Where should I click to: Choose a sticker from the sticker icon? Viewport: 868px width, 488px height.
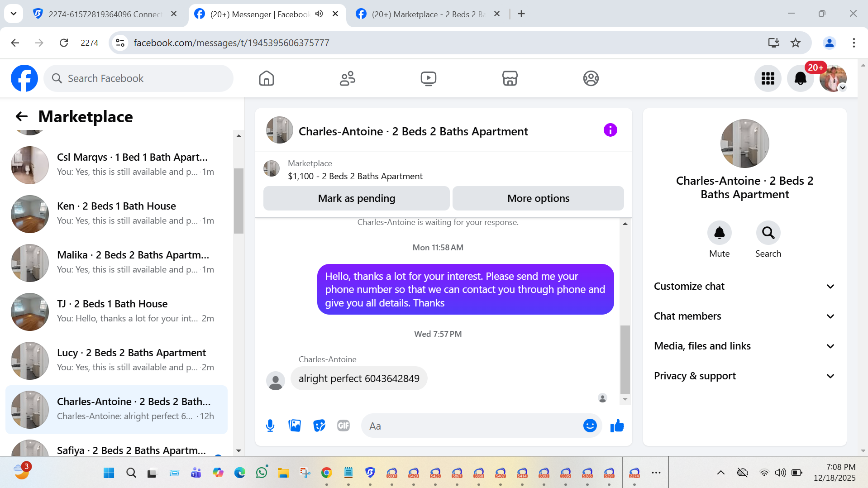319,426
